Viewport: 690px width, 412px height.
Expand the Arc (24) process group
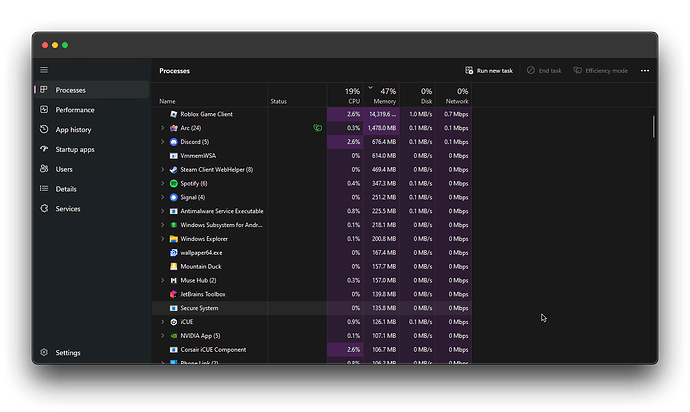[x=163, y=128]
